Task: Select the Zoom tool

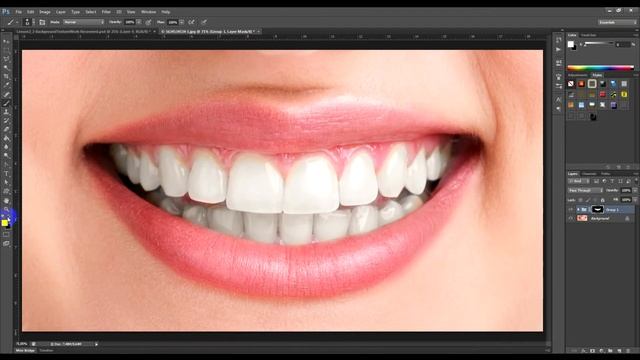Action: click(6, 209)
